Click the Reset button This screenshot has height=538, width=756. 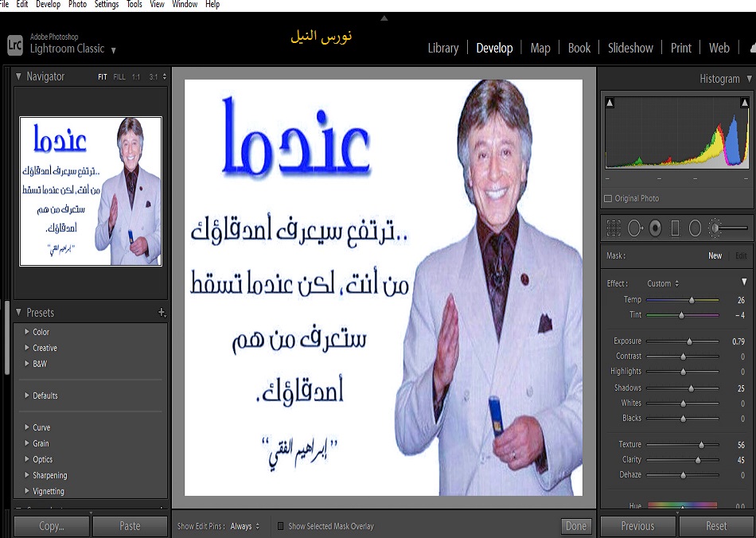pyautogui.click(x=715, y=526)
